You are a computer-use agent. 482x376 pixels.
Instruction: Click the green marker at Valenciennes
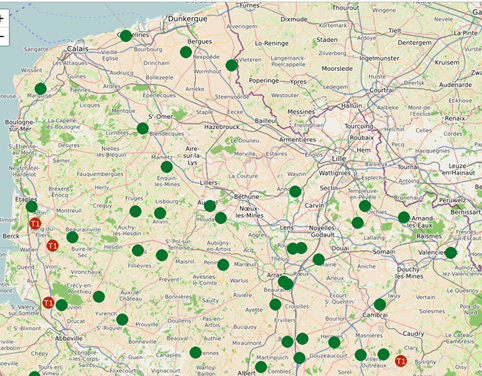pyautogui.click(x=450, y=253)
